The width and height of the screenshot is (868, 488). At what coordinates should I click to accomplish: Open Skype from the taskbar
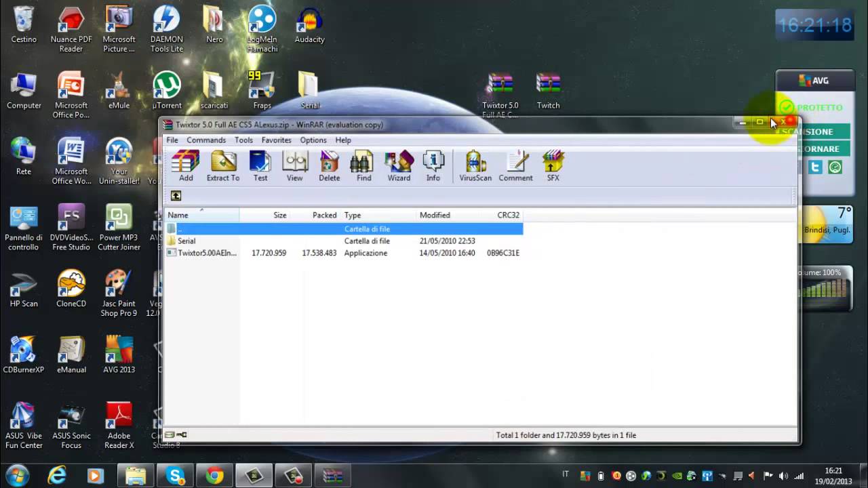[x=176, y=476]
